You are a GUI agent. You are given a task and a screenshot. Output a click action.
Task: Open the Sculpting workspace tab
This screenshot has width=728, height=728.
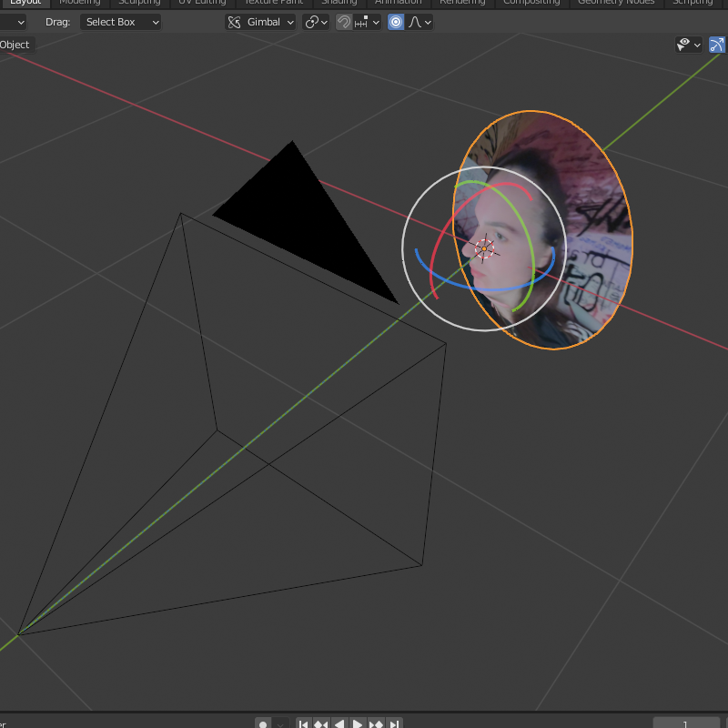pyautogui.click(x=139, y=3)
